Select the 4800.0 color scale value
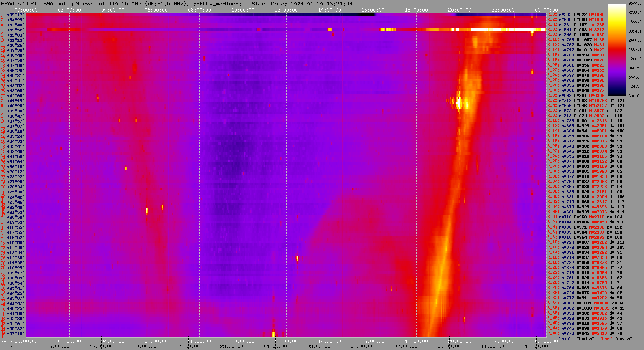 pyautogui.click(x=635, y=22)
